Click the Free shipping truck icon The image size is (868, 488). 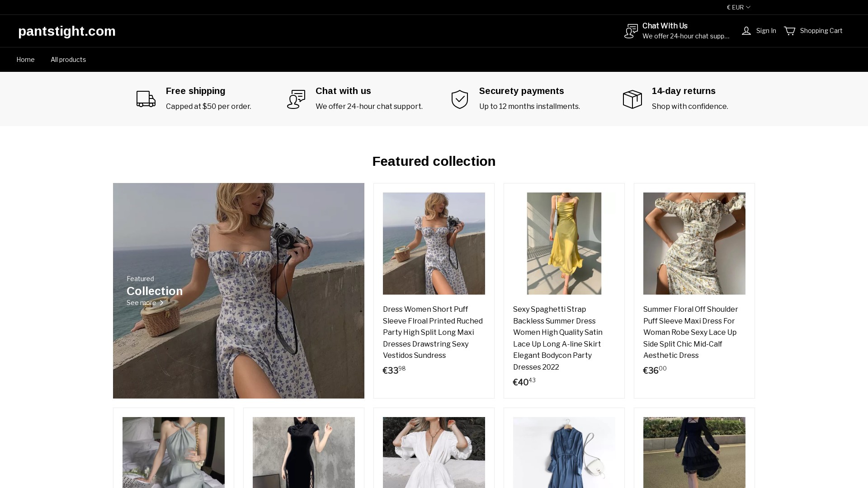click(x=146, y=99)
